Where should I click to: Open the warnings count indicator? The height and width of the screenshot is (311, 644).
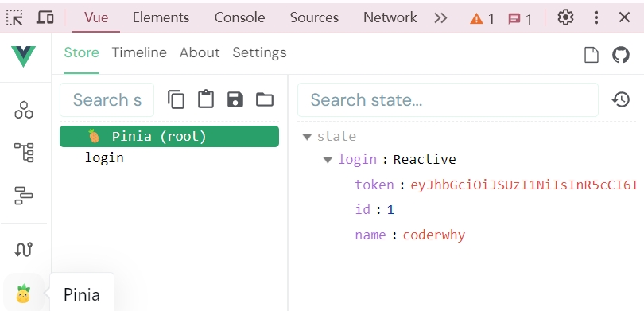point(482,18)
